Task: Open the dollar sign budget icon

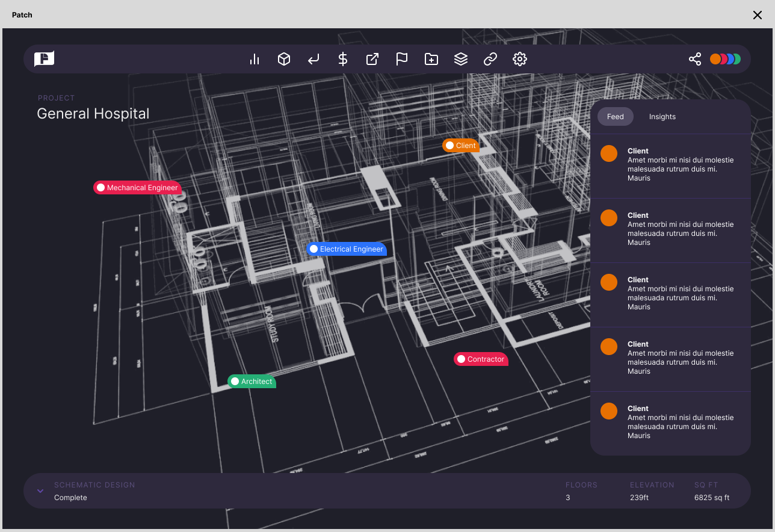Action: [x=343, y=59]
